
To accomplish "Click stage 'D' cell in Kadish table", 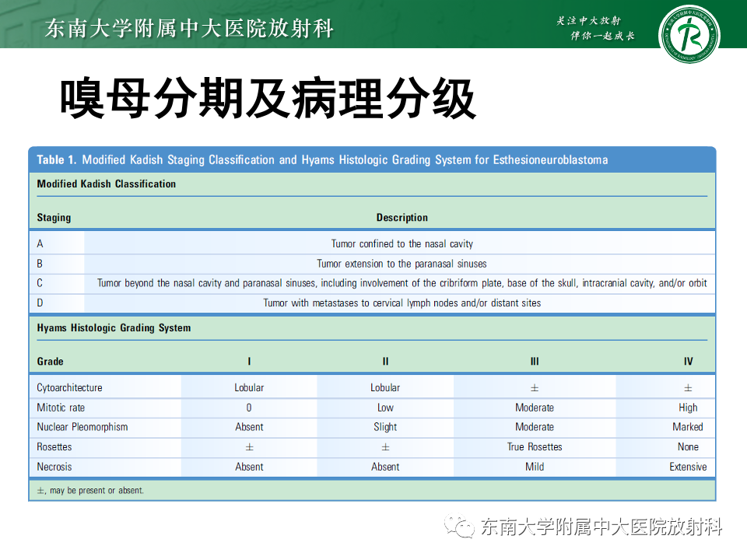I will point(40,303).
